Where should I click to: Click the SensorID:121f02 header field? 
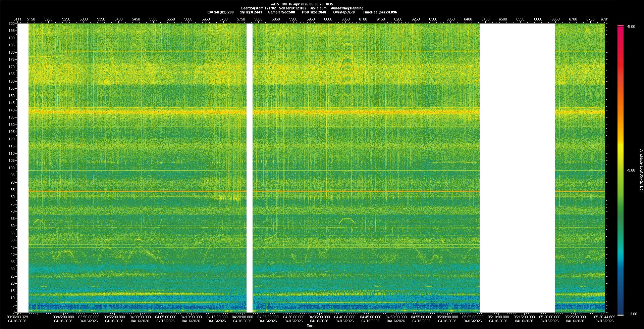coord(292,8)
